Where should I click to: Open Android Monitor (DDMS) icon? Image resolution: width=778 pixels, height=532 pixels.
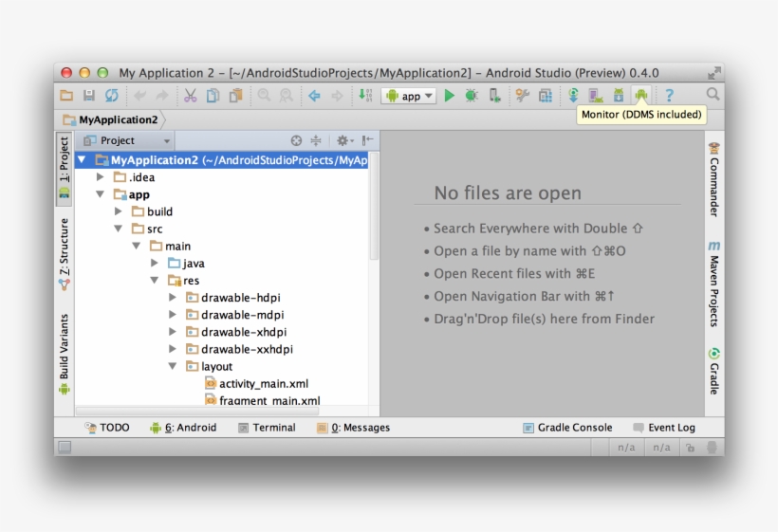pos(641,94)
